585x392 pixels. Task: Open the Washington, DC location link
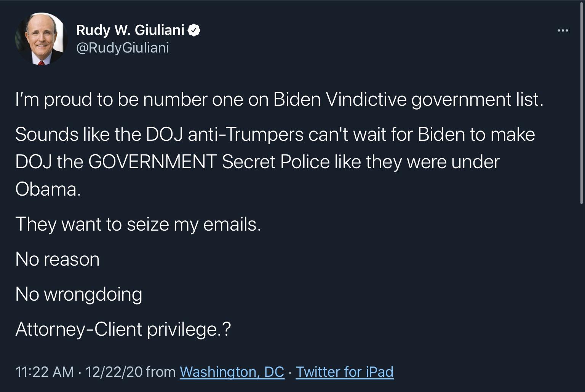[x=232, y=372]
